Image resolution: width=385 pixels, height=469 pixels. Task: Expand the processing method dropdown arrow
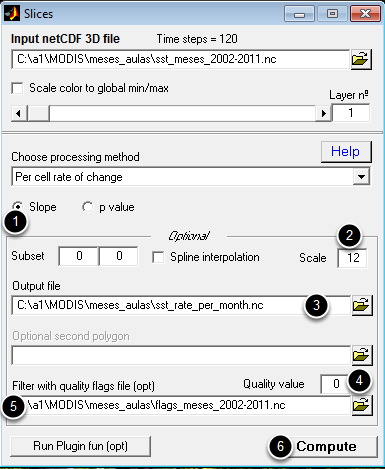pyautogui.click(x=361, y=177)
